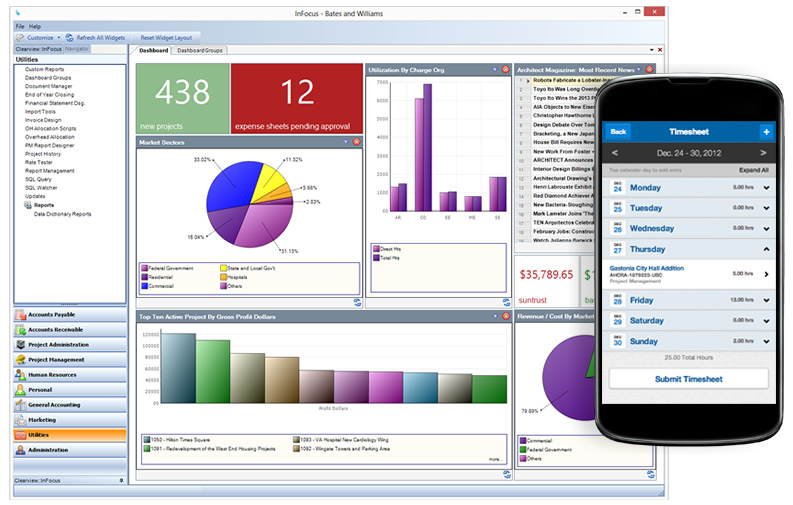Open the General Accounting module

tap(70, 405)
